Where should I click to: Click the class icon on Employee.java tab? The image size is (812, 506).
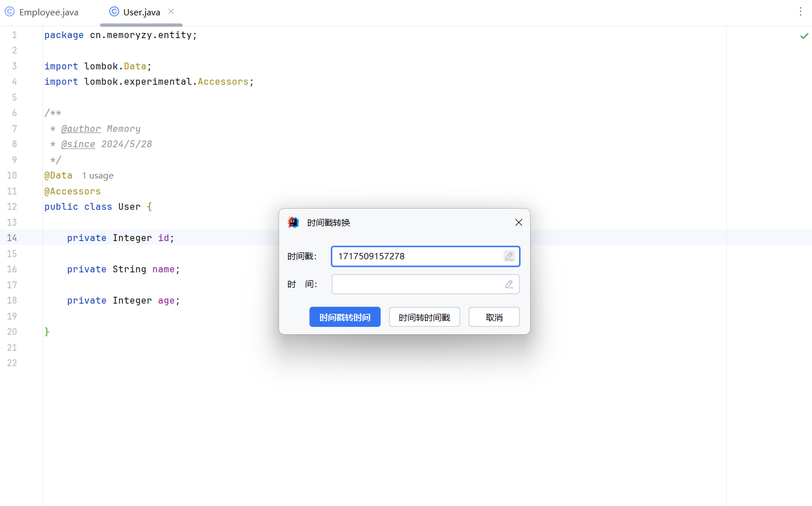[10, 12]
